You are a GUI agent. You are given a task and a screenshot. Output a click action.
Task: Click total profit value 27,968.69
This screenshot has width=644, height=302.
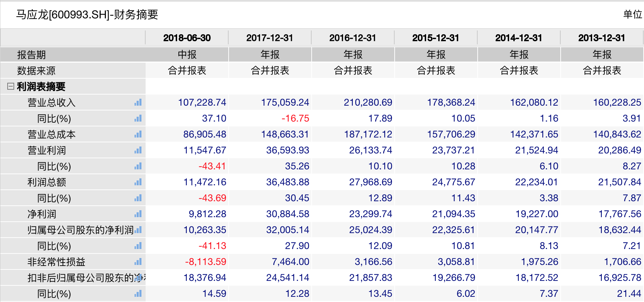tap(371, 182)
